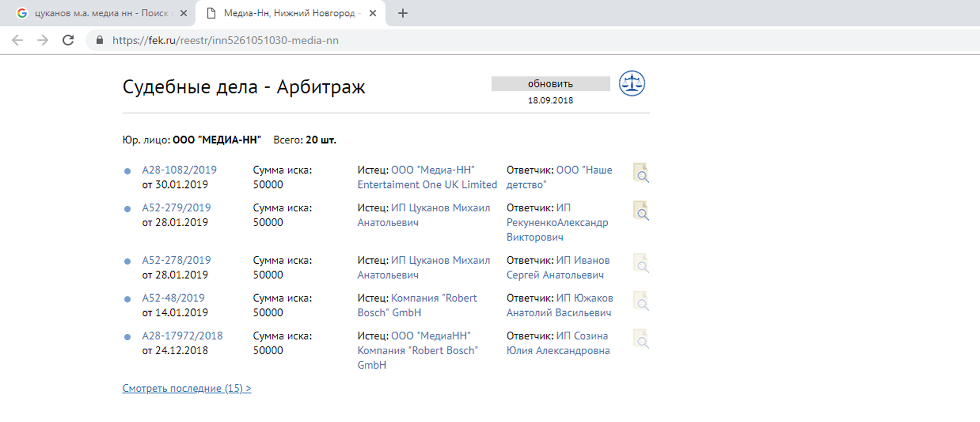The width and height of the screenshot is (980, 422).
Task: Click plaintiff ИП Цуканов in case А52-278/2019
Action: [424, 268]
